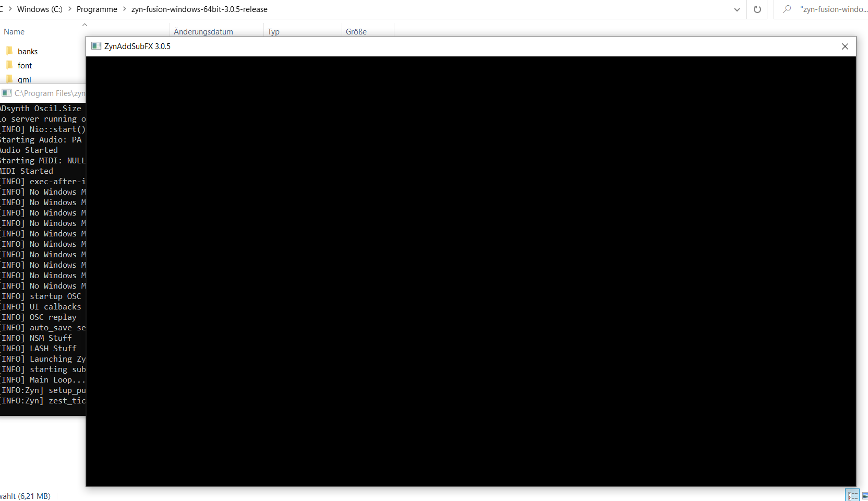Sort by Typ column header
Screen dimensions: 868x501
pos(273,32)
